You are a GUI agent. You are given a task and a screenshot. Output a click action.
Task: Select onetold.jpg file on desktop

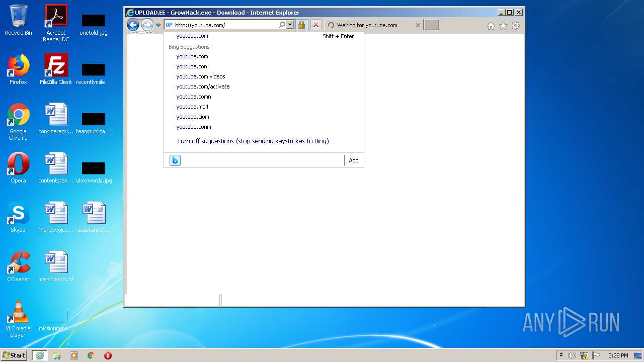[94, 24]
